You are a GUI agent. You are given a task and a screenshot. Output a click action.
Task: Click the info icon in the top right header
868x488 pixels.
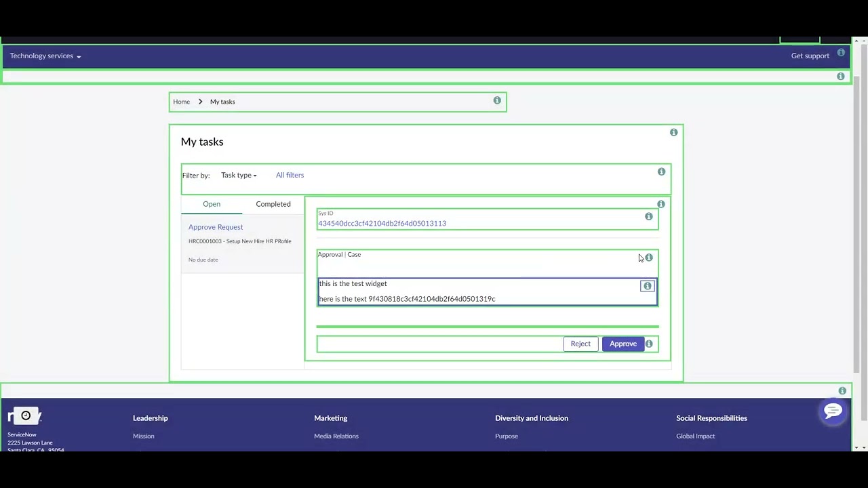841,53
